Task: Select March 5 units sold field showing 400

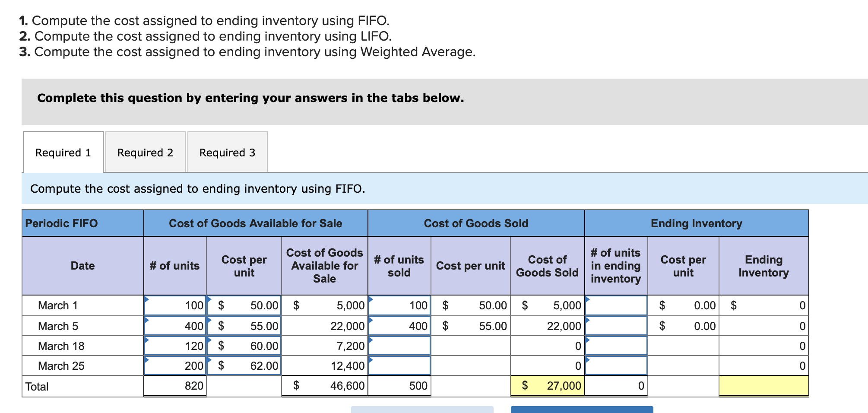Action: [399, 326]
